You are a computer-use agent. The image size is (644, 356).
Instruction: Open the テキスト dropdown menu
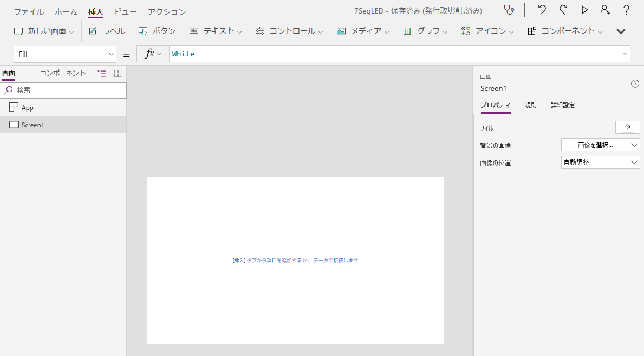[216, 31]
